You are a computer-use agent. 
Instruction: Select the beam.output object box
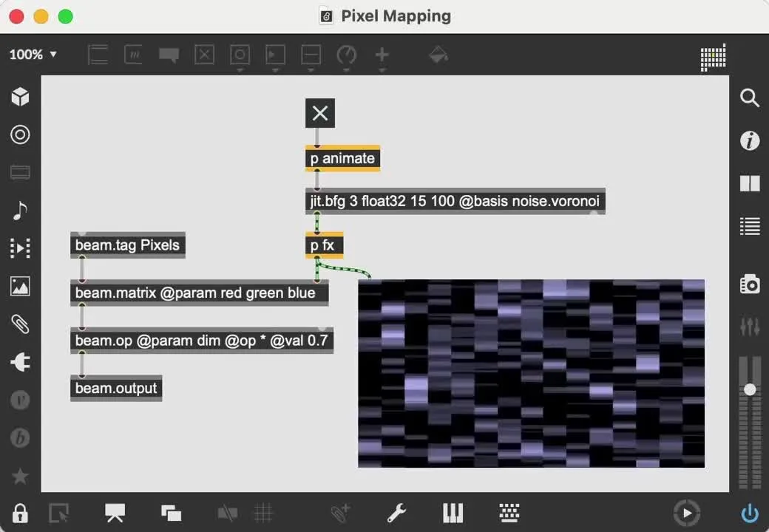116,388
